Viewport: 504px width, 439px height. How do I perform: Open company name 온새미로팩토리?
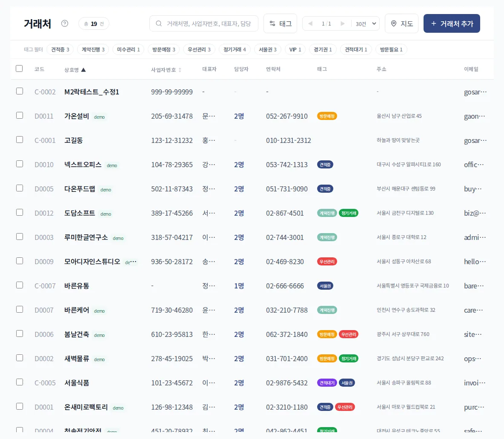point(86,407)
